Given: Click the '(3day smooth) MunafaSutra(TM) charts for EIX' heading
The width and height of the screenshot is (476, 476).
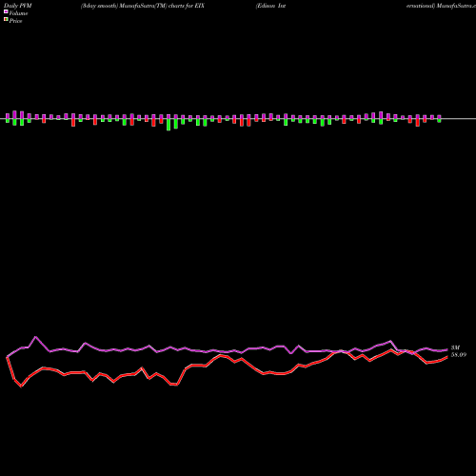Looking at the screenshot, I should coord(142,6).
